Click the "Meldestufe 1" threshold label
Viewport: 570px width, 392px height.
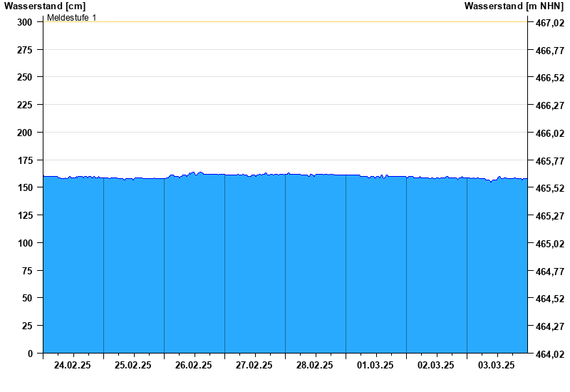click(x=71, y=17)
